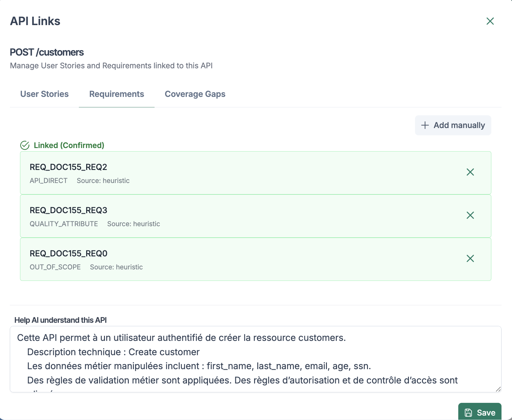Screen dimensions: 512x420
Task: Click the OUT_OF_SCOPE type label
Action: (55, 267)
